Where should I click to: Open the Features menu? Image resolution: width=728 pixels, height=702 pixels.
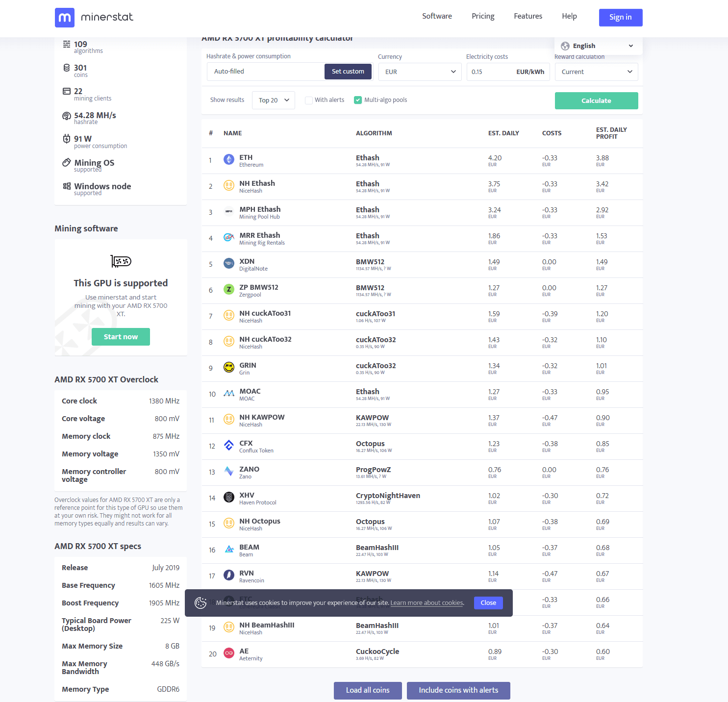[x=528, y=16]
